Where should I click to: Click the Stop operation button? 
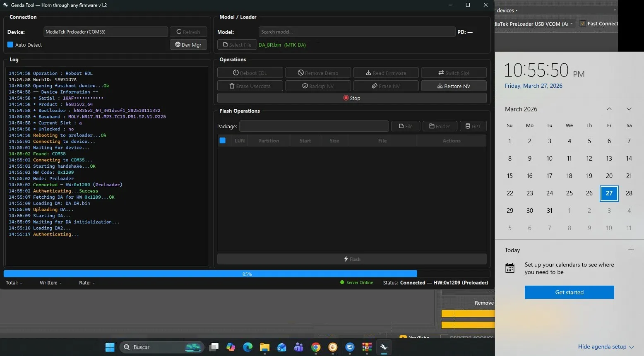point(352,98)
